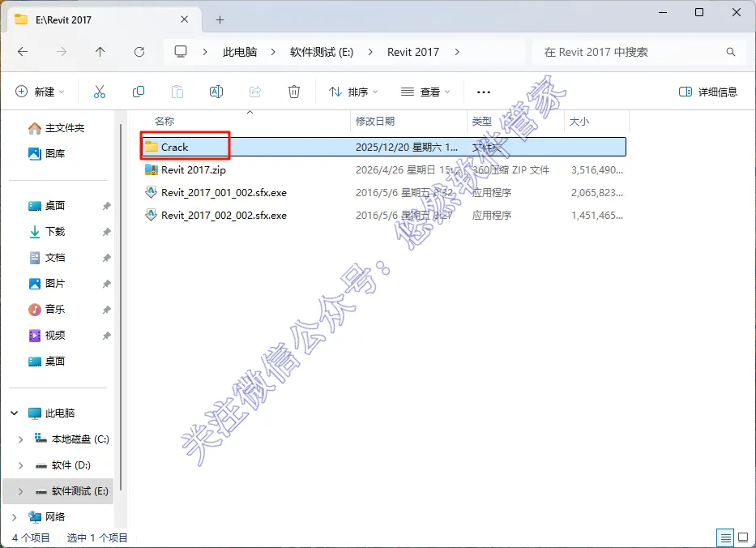Unpin 视频 using its pin icon
The image size is (756, 548).
[x=107, y=336]
